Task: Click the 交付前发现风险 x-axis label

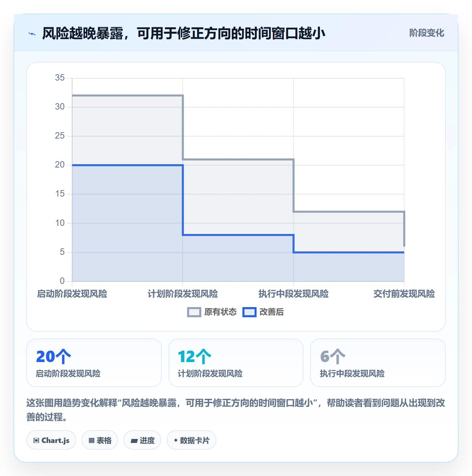Action: coord(404,294)
